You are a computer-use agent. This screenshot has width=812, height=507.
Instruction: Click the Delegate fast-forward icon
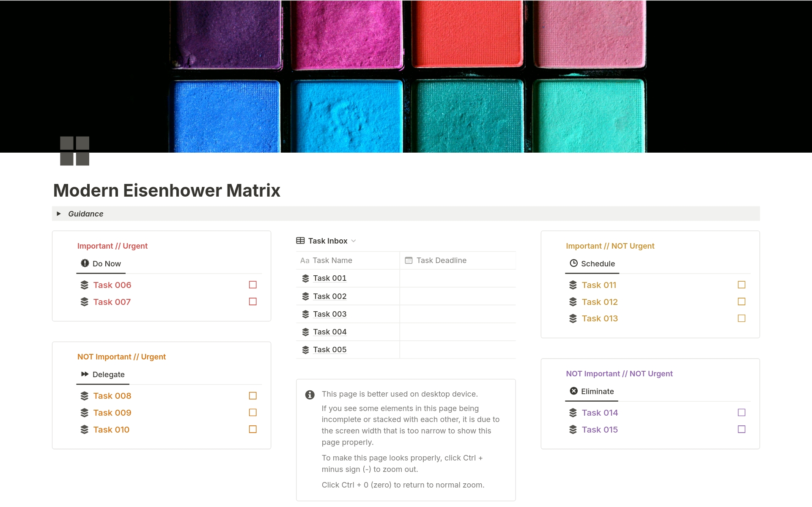click(85, 374)
